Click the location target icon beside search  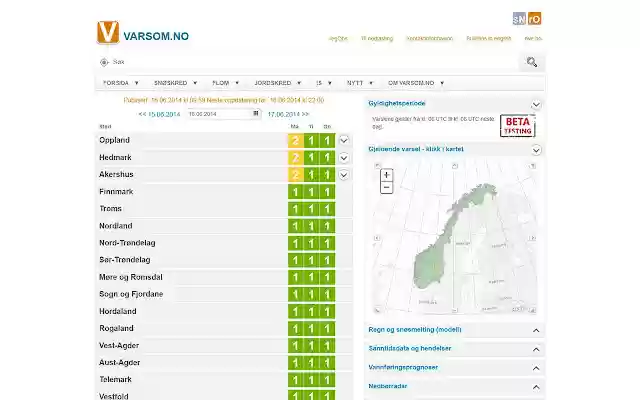(104, 62)
